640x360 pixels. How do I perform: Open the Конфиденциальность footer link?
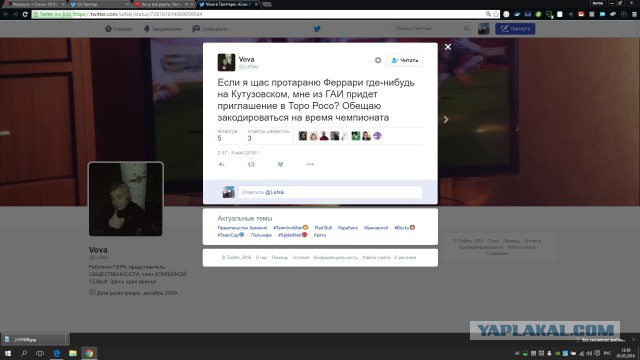336,258
